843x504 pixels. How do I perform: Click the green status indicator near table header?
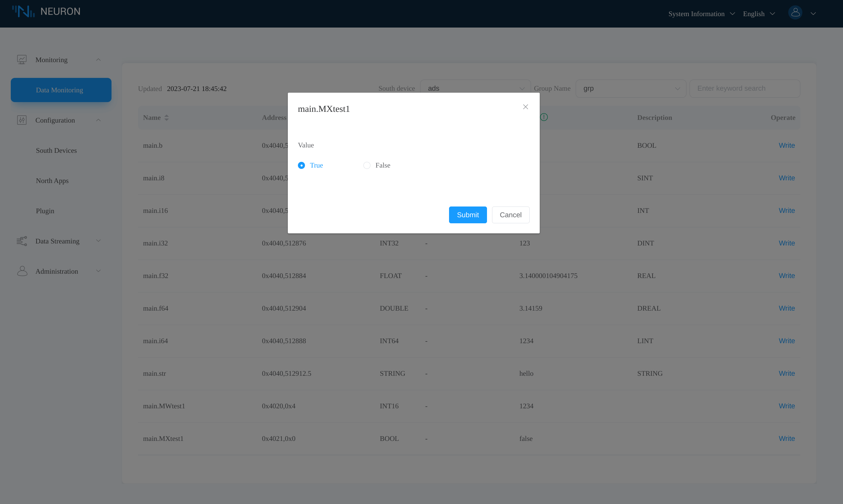coord(543,117)
